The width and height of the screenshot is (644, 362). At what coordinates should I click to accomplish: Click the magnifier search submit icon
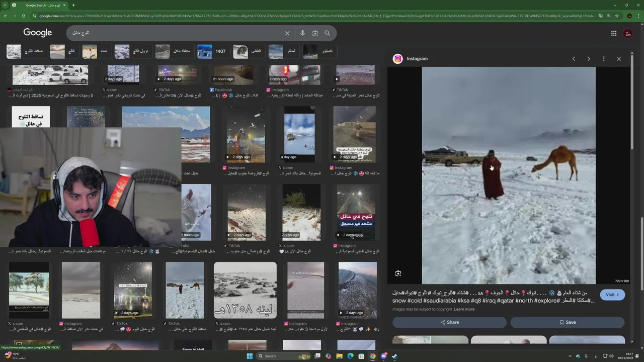(x=327, y=33)
